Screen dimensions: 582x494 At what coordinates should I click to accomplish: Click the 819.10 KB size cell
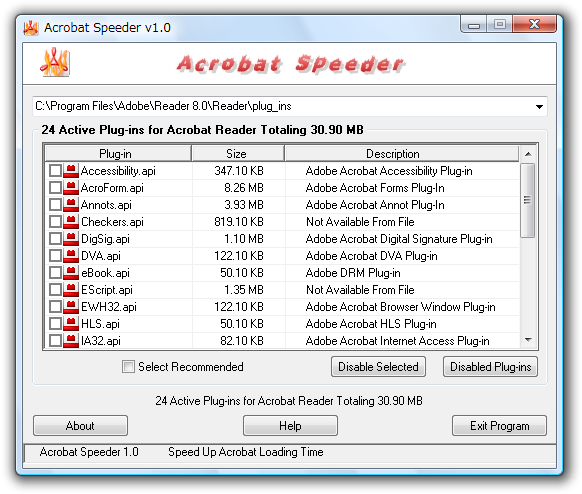pyautogui.click(x=239, y=222)
